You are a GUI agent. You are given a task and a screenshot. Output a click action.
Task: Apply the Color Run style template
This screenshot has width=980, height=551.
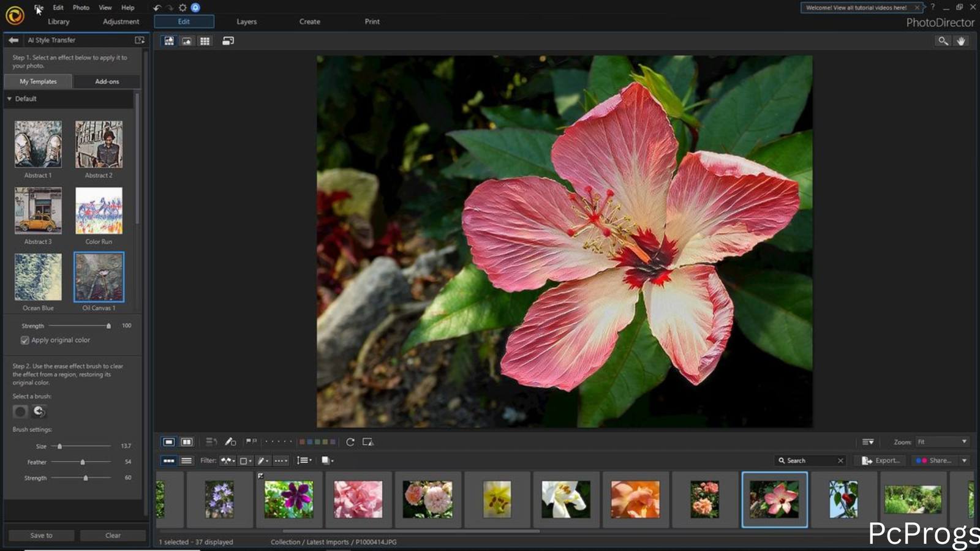point(99,211)
